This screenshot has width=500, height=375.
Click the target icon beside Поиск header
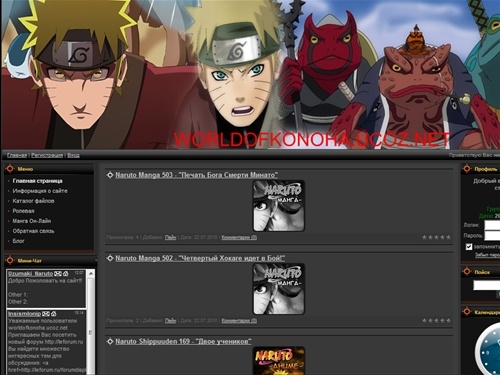point(467,272)
